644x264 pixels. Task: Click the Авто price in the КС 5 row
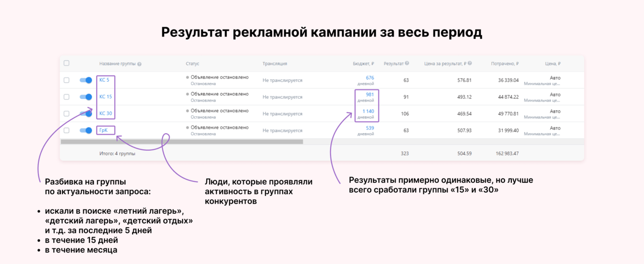555,77
